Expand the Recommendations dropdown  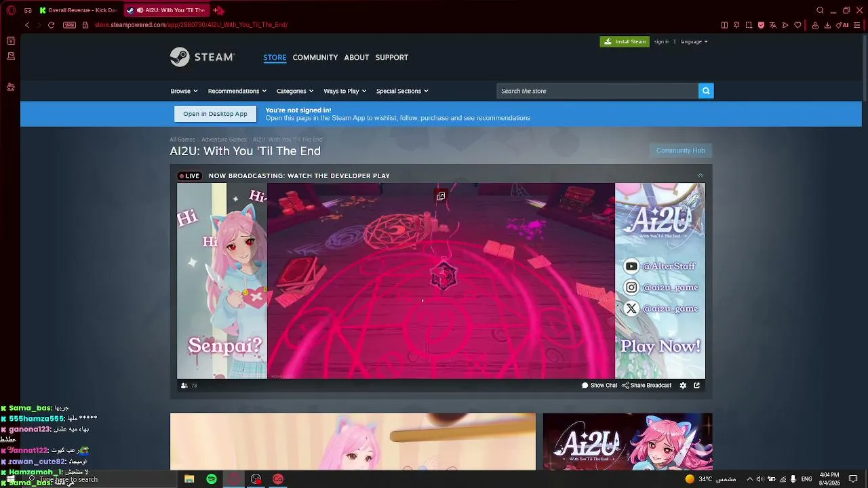(x=237, y=91)
